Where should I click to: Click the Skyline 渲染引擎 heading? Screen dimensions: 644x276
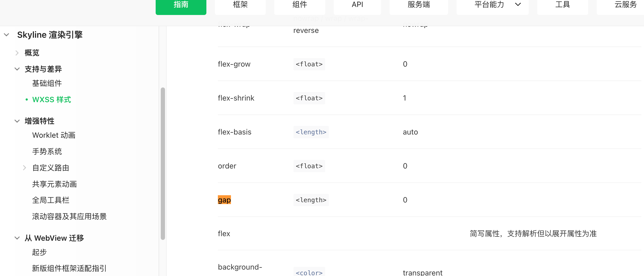50,35
